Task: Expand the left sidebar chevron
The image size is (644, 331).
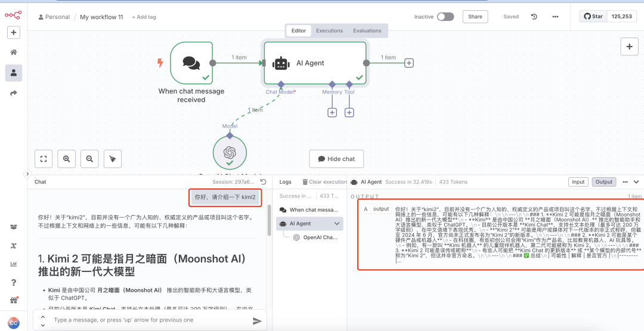Action: click(27, 174)
